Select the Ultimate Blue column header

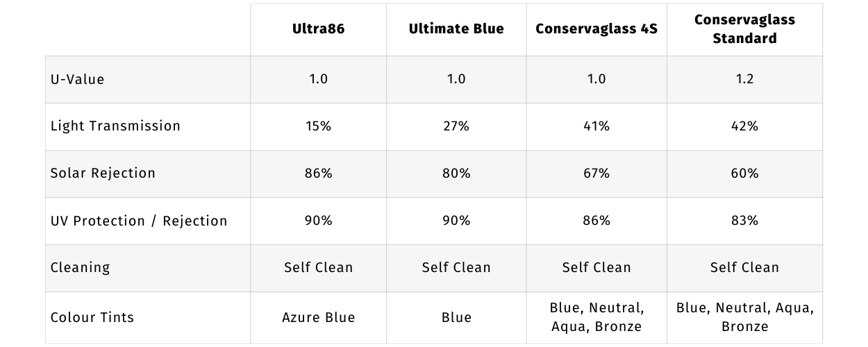tap(456, 29)
